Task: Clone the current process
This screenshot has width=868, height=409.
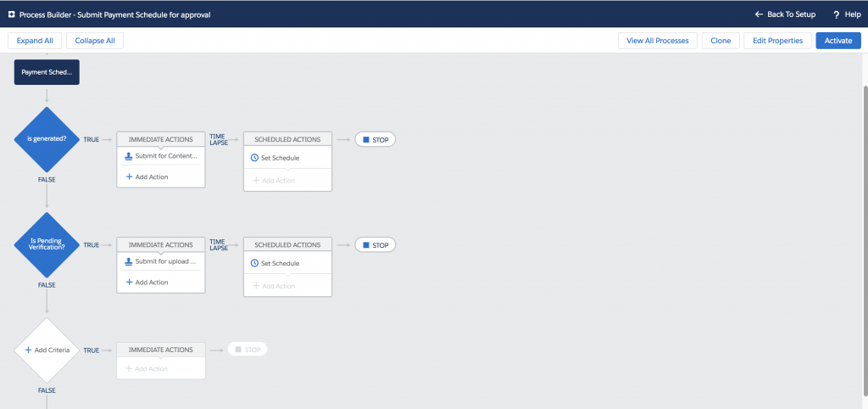Action: [x=721, y=41]
